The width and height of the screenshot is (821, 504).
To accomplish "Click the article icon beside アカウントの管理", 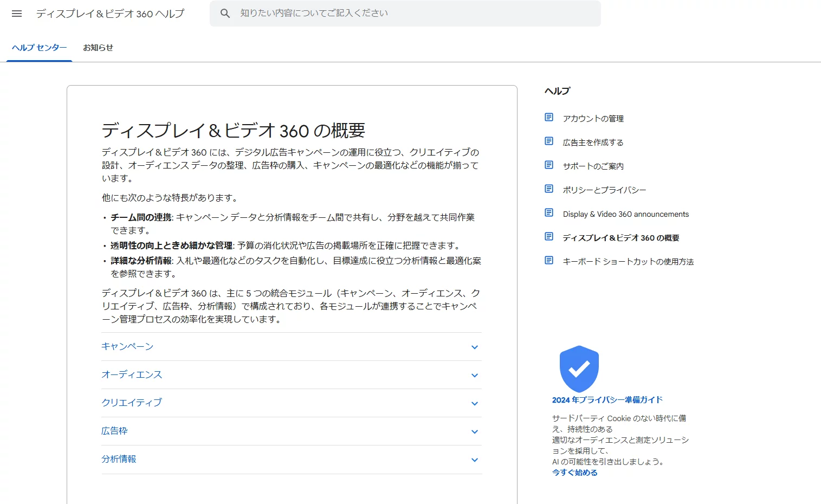I will (549, 117).
